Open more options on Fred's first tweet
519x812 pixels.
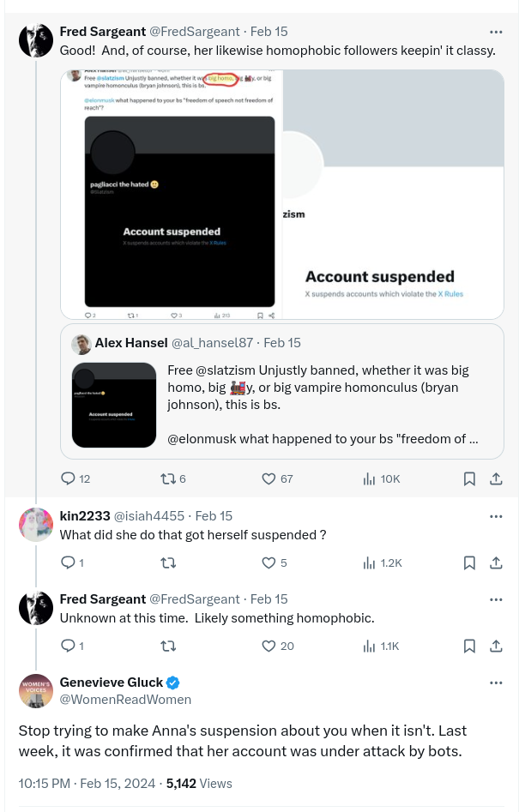point(496,32)
